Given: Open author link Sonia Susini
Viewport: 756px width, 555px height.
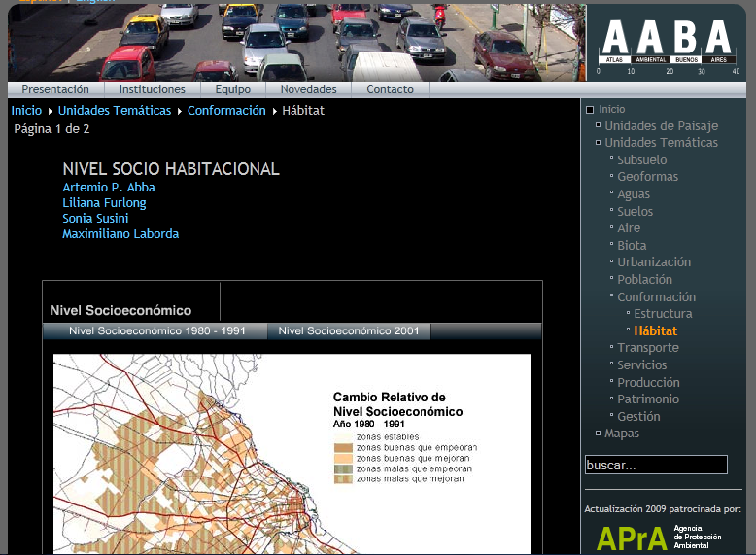Looking at the screenshot, I should point(95,218).
